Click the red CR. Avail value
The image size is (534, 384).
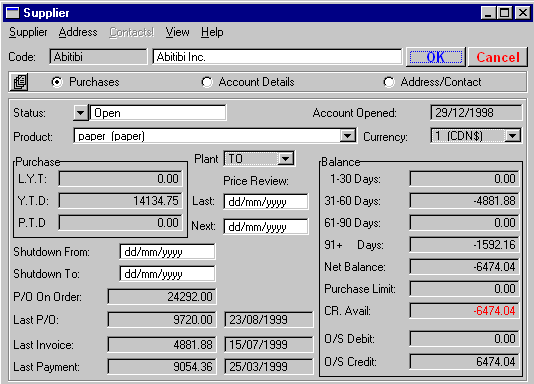[464, 311]
